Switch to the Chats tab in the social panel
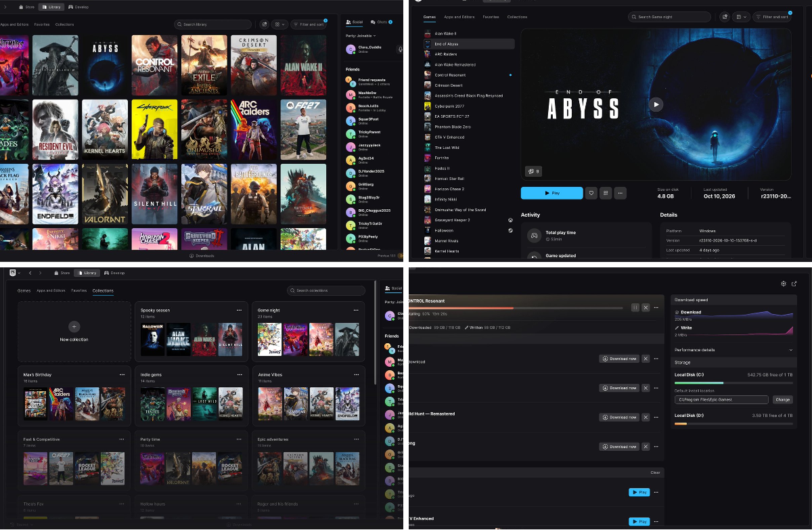 (x=381, y=22)
